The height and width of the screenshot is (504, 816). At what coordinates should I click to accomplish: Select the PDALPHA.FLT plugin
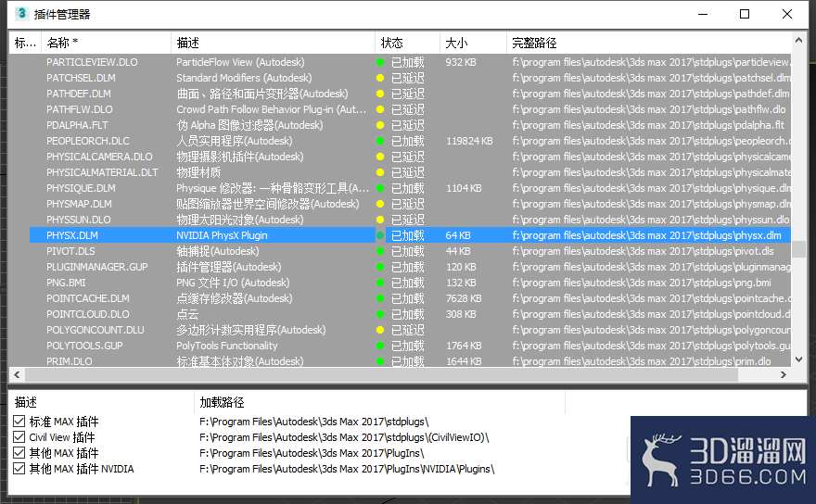point(77,125)
